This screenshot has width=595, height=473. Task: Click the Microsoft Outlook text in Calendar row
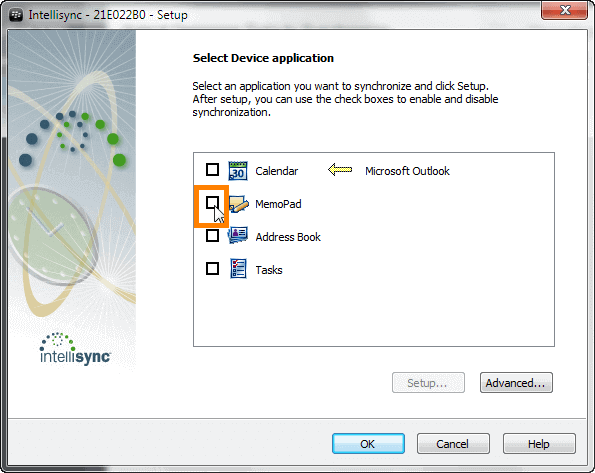[x=407, y=171]
